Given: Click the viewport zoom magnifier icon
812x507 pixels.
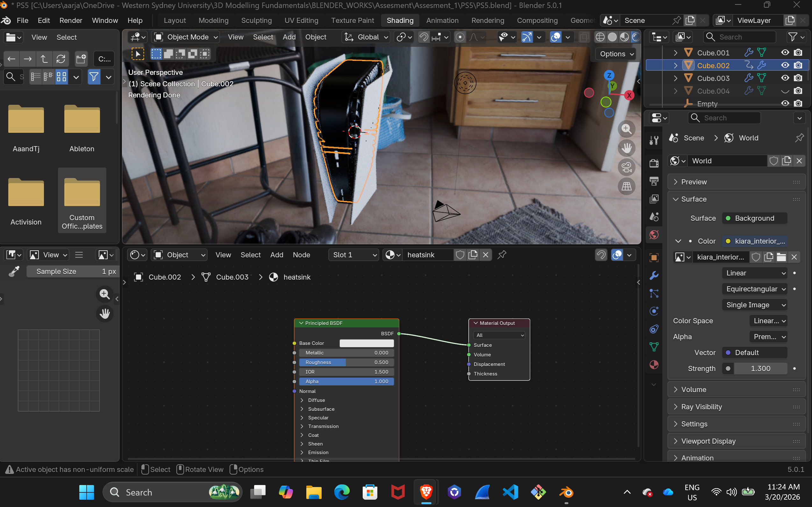Looking at the screenshot, I should pos(626,129).
